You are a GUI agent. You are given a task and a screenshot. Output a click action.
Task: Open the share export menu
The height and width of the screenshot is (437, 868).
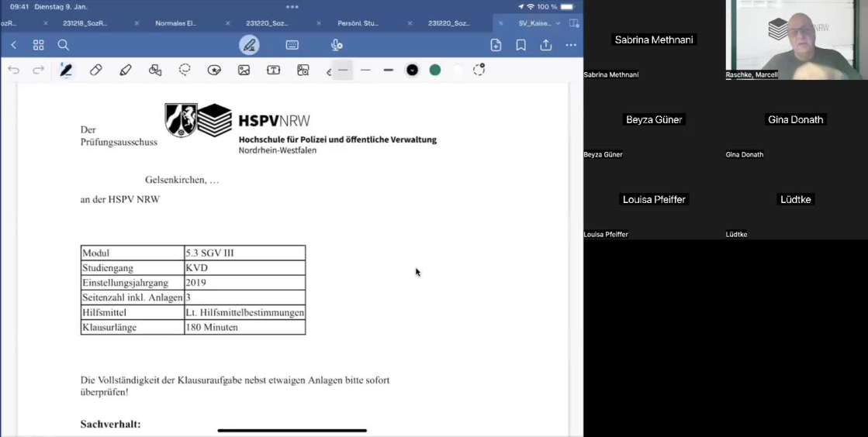546,46
